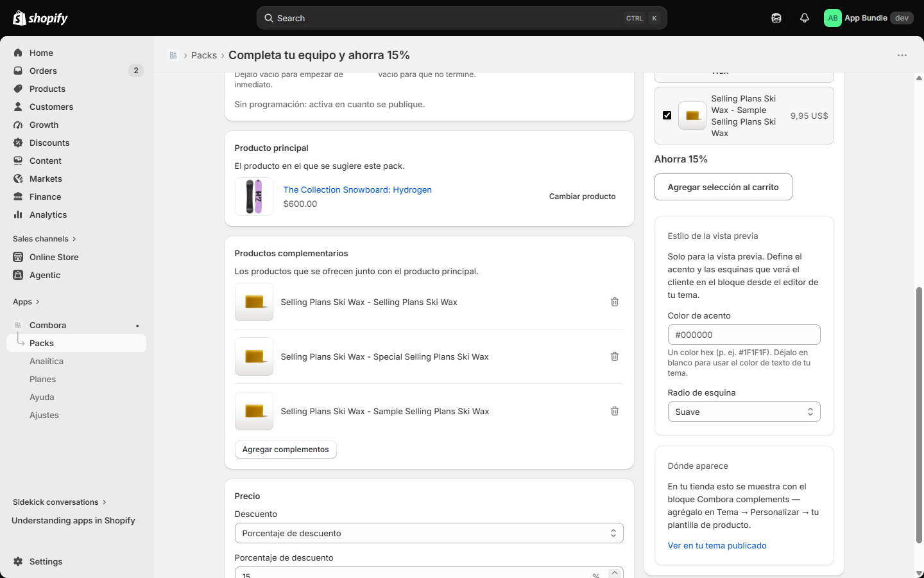Click the Sample Ski Wax preview thumbnail
The width and height of the screenshot is (924, 578).
click(x=692, y=116)
